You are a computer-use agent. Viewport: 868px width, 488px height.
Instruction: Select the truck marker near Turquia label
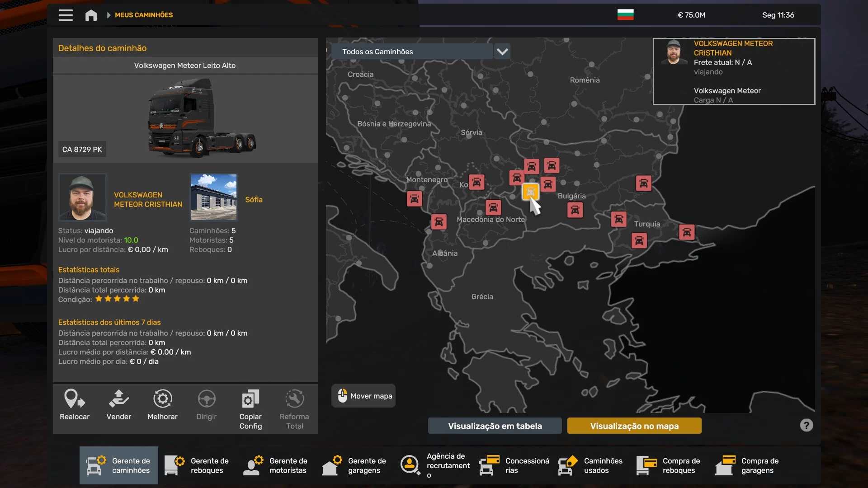(x=639, y=240)
